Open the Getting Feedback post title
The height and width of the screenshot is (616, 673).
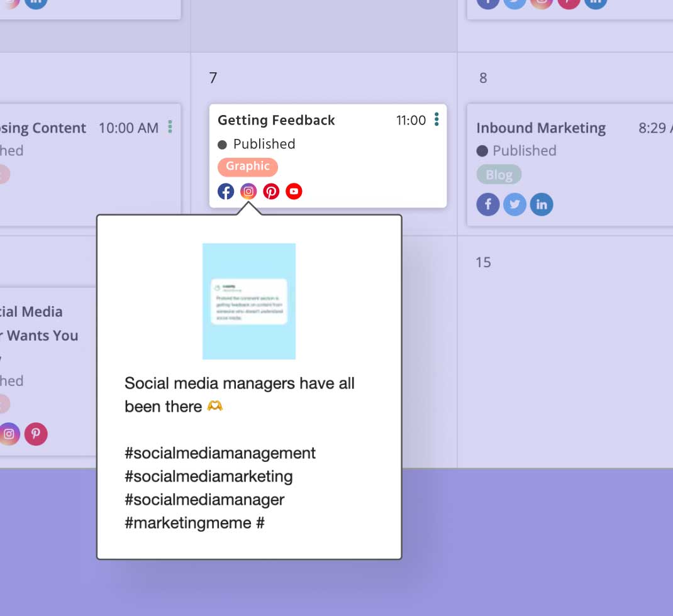point(276,120)
